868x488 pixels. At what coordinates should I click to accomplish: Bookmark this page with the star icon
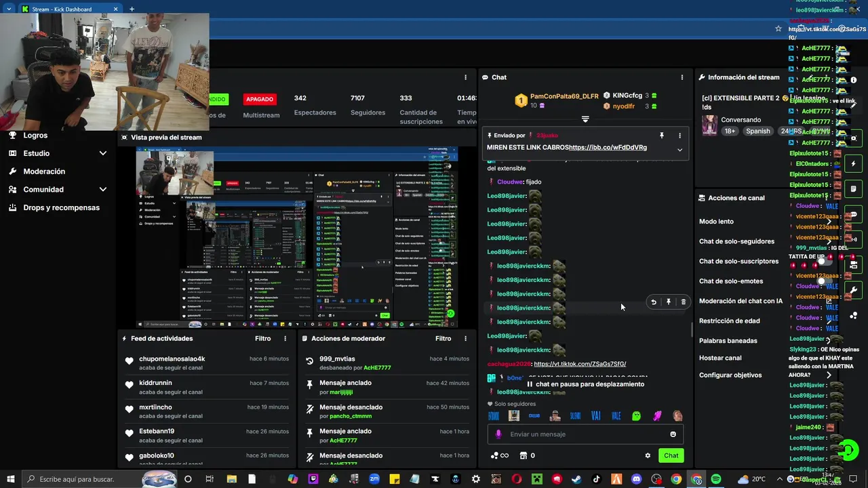[x=778, y=28]
